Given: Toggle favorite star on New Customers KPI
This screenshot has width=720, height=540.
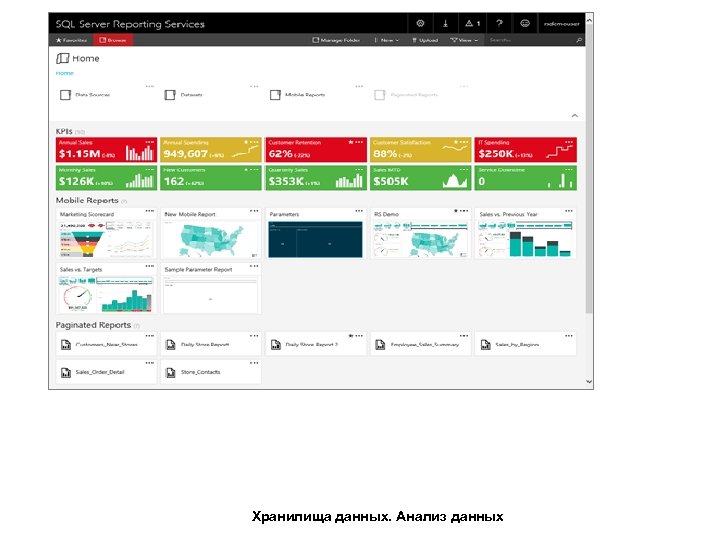Looking at the screenshot, I should [x=246, y=169].
